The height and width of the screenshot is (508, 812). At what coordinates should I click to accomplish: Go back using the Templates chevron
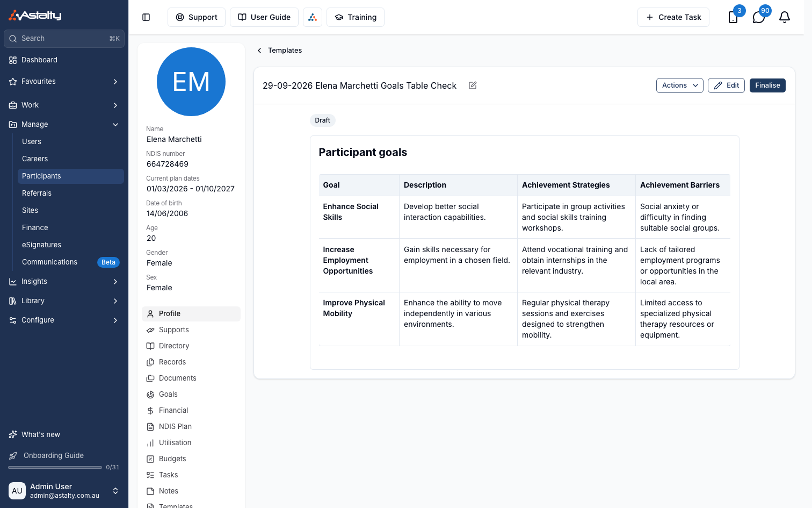(259, 51)
